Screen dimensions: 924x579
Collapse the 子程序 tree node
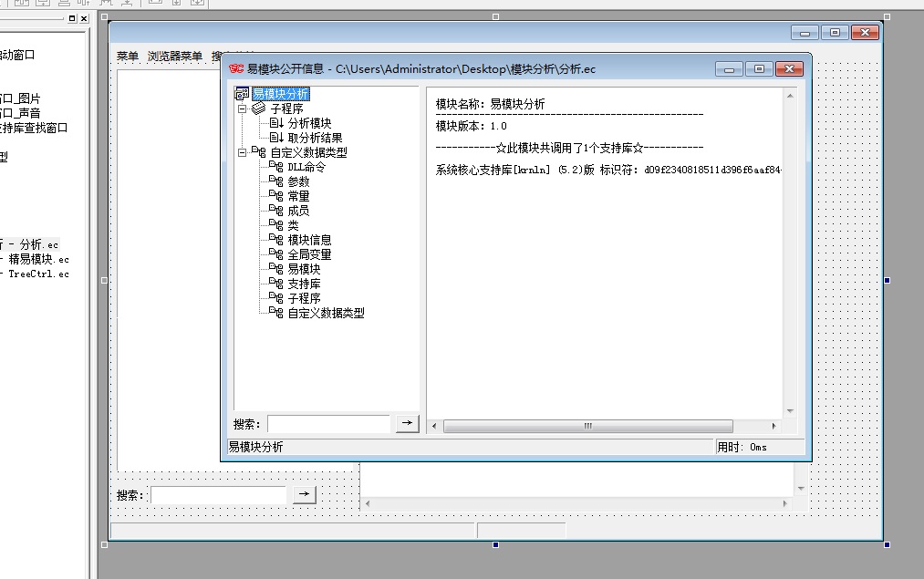[243, 109]
